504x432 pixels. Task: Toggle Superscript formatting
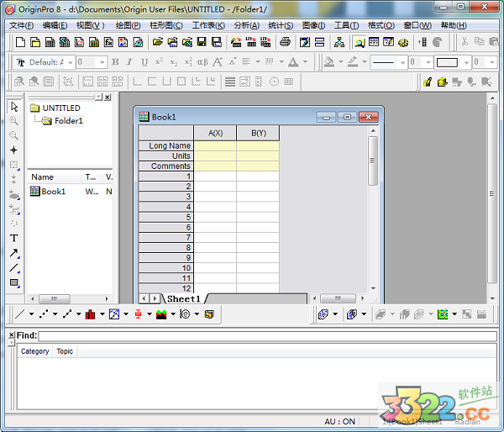159,61
